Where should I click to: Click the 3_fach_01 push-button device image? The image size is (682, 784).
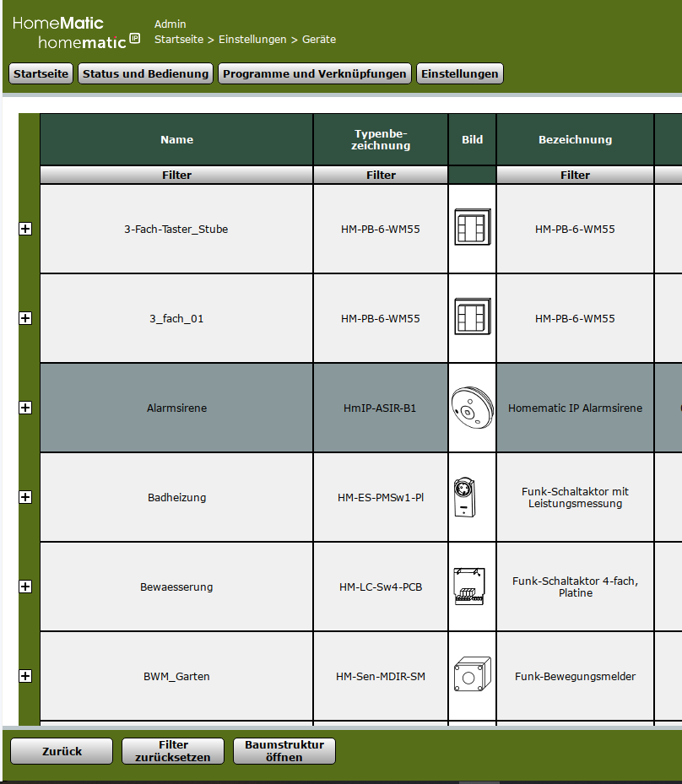(473, 316)
